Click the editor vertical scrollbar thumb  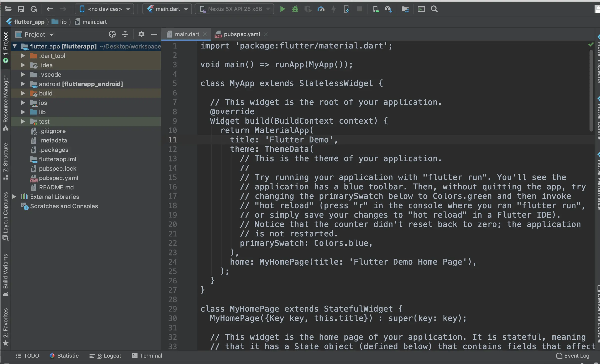(x=591, y=90)
